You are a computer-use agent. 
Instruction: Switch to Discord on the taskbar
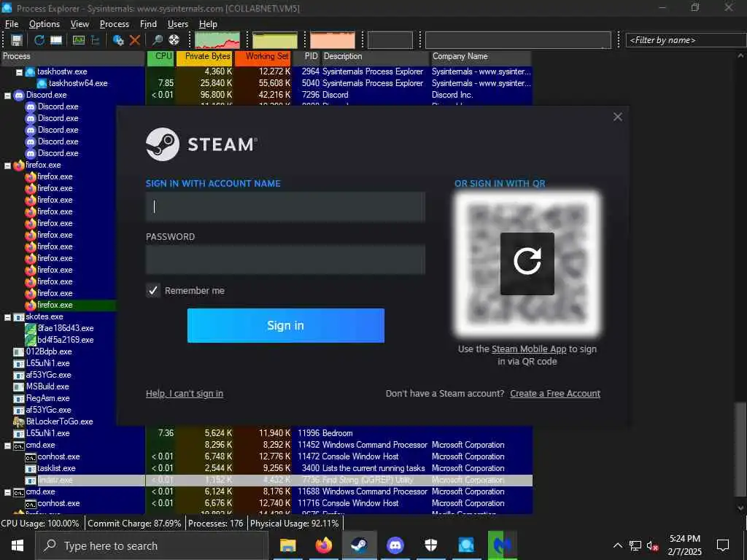(x=395, y=545)
